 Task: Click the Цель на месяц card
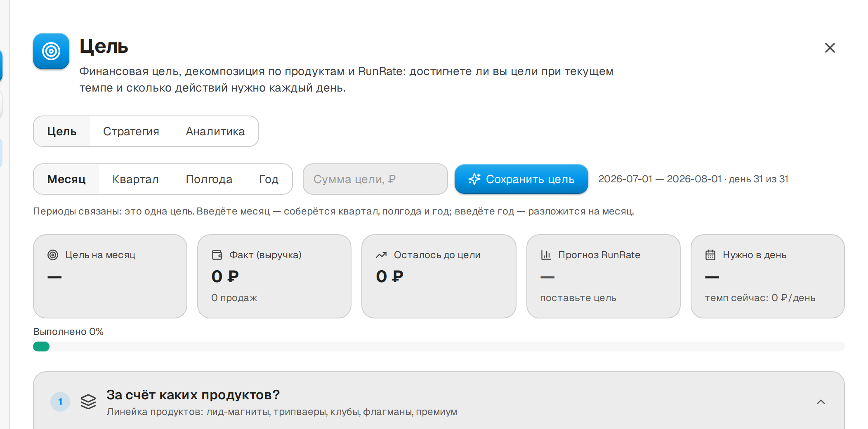pos(110,276)
